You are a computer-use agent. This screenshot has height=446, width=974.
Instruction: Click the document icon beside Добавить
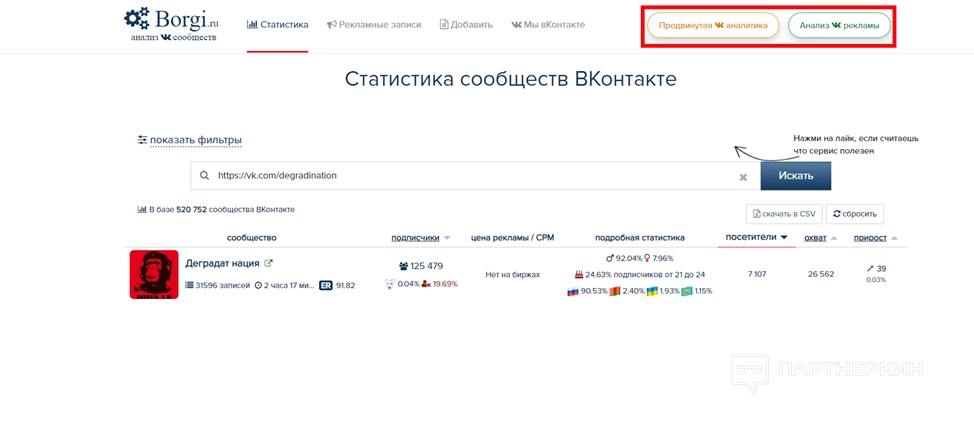[444, 25]
